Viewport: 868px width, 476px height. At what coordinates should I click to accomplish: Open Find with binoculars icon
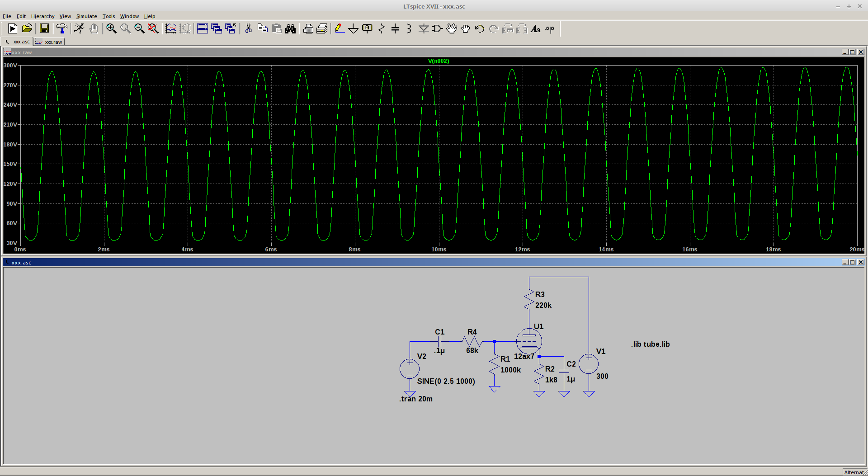(x=290, y=29)
